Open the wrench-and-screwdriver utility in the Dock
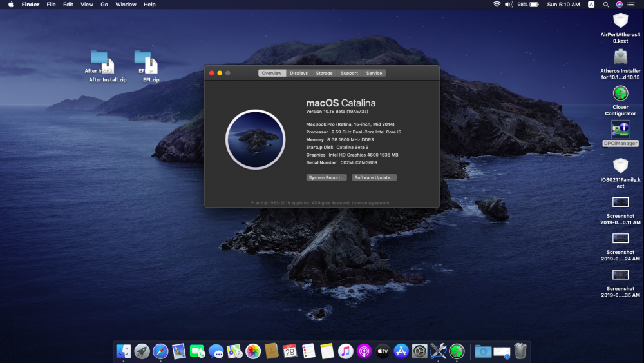 click(x=438, y=351)
